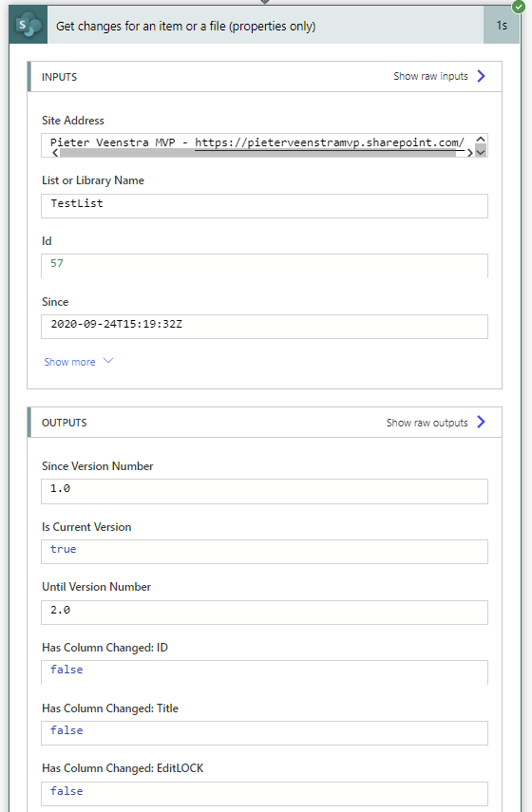This screenshot has height=812, width=532.
Task: Click the SharePoint icon in action header
Action: click(x=28, y=25)
